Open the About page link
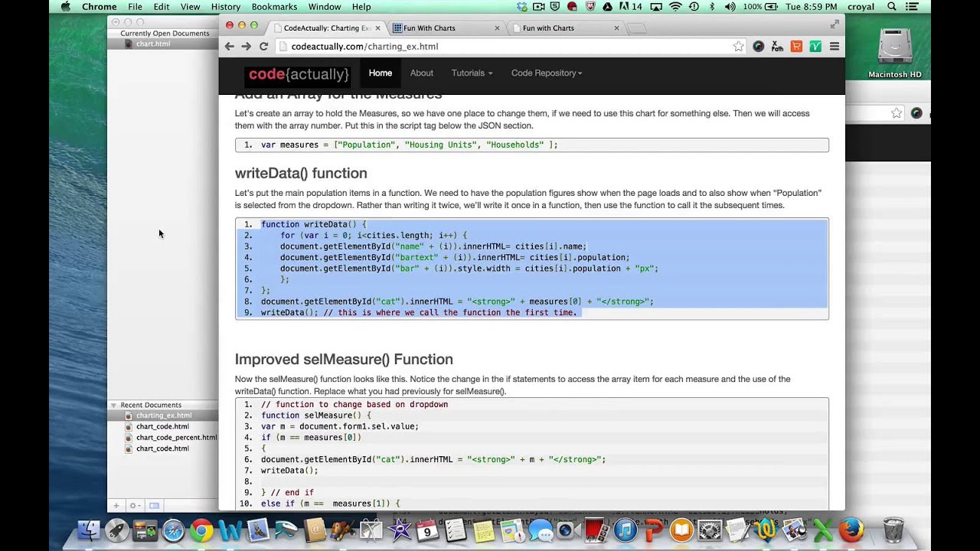This screenshot has width=980, height=551. coord(422,73)
